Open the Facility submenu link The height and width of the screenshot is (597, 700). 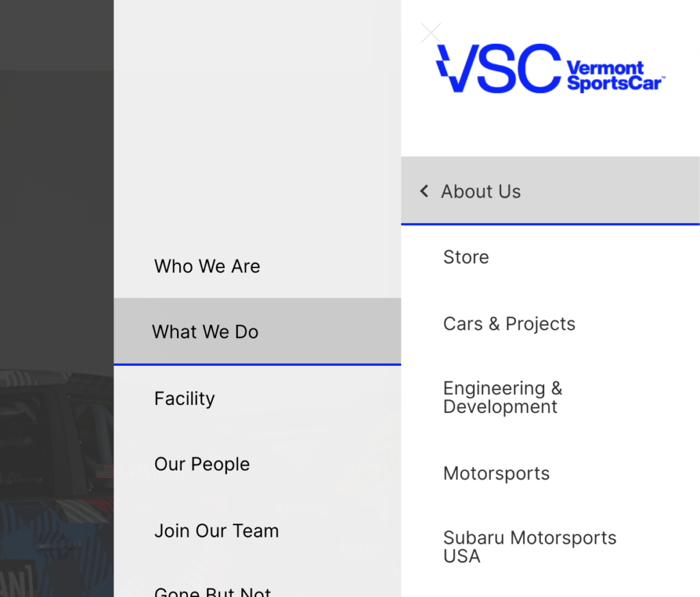tap(185, 398)
